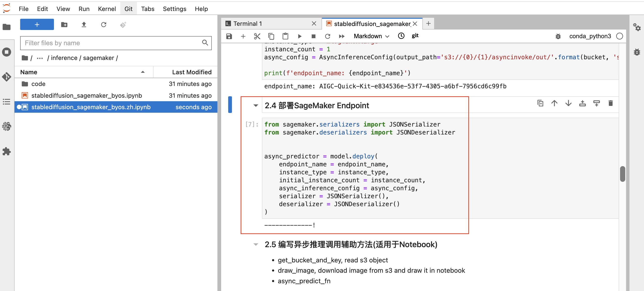The height and width of the screenshot is (291, 644).
Task: Move the cell up with the arrow icon
Action: 554,103
